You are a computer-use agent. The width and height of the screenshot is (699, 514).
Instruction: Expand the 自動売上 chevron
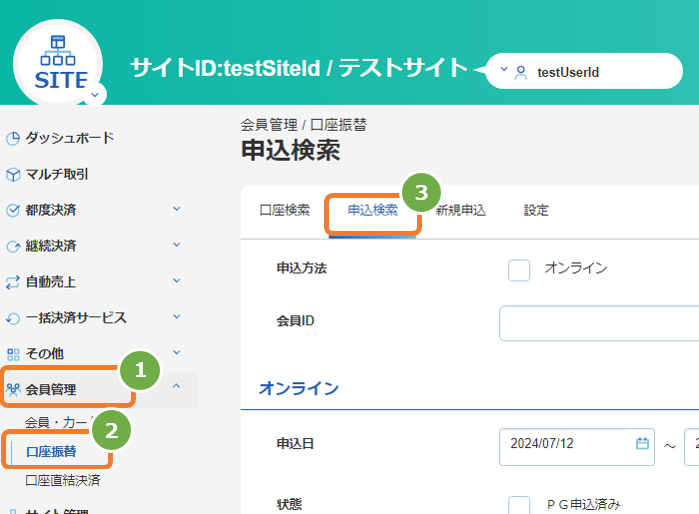pyautogui.click(x=177, y=280)
